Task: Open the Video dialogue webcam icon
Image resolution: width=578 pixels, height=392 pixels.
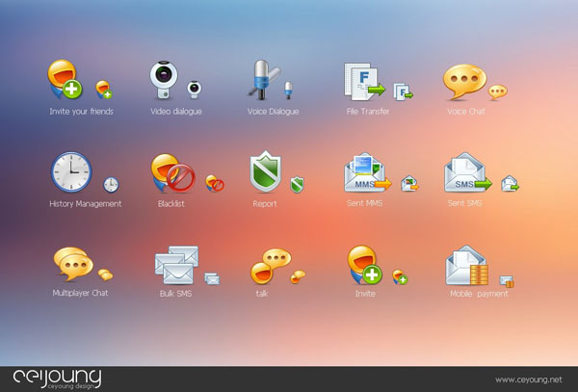Action: 163,80
